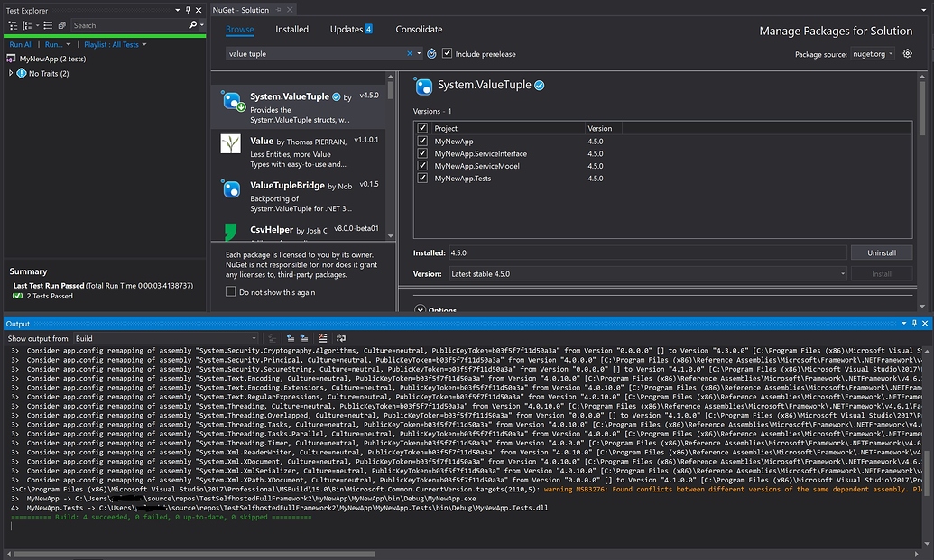Open the Version 'Latest stable 4.5.0' dropdown

coord(648,274)
